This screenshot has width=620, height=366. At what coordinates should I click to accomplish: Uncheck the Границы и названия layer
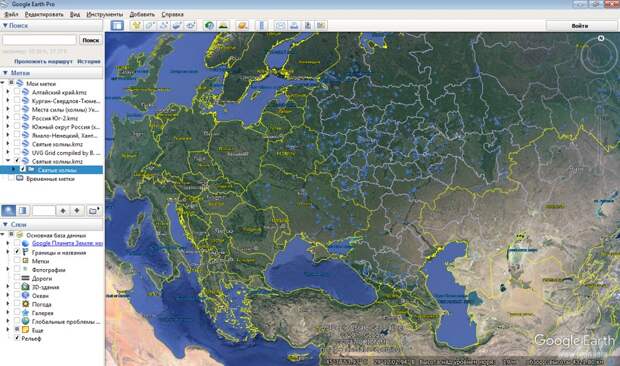[17, 252]
